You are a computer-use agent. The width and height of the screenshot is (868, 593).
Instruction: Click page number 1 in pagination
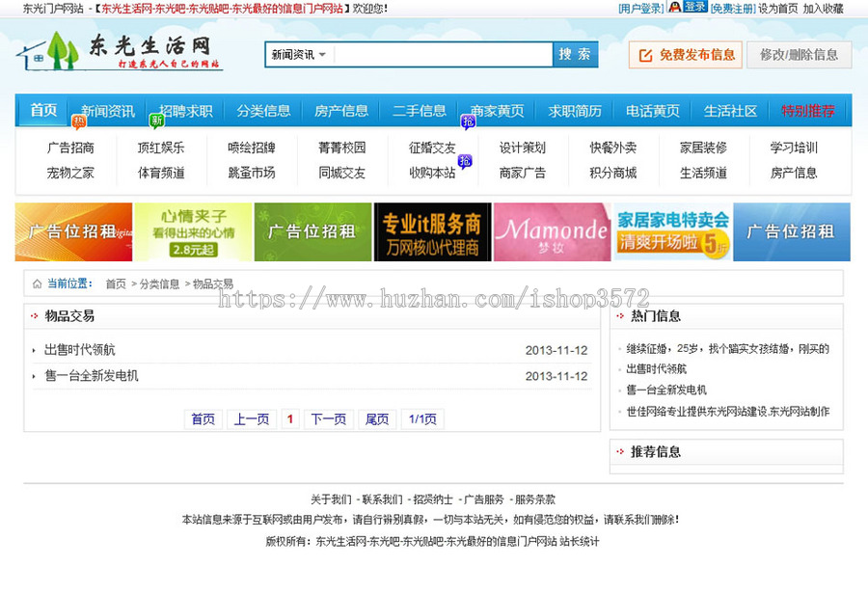point(290,418)
